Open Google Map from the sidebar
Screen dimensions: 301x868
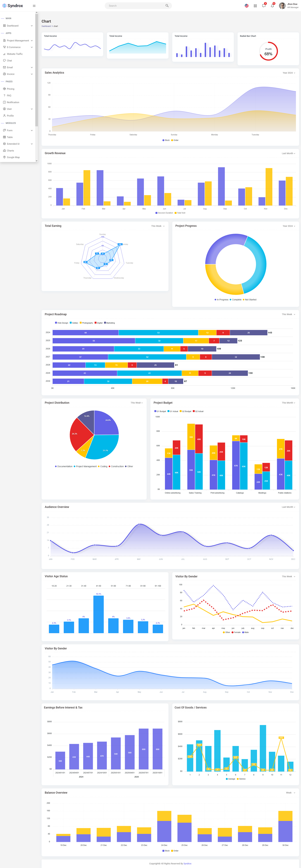pos(13,157)
